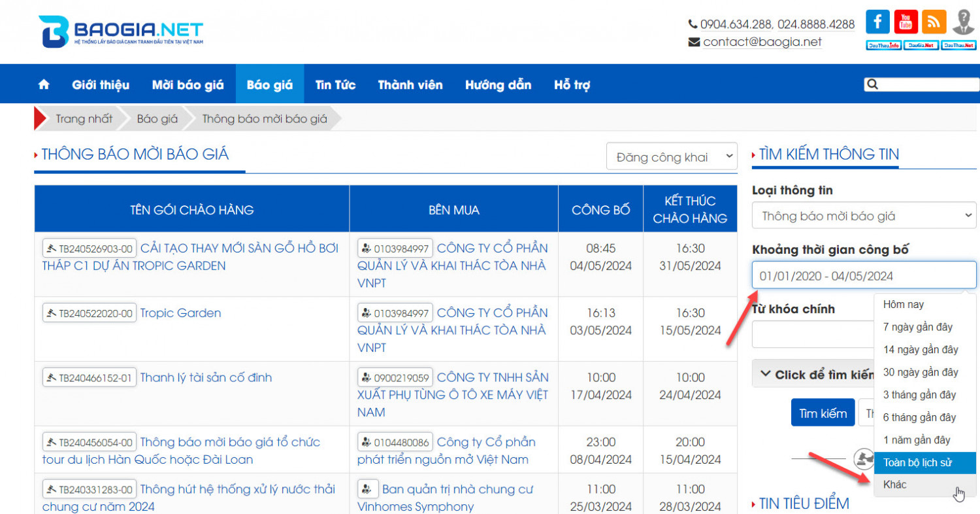Open Giới thiệu menu item
This screenshot has height=514, width=980.
[101, 84]
